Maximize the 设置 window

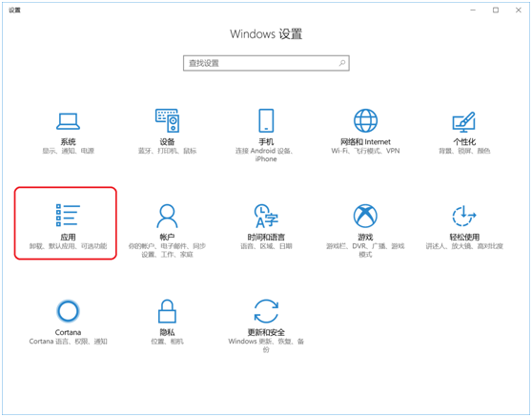tap(496, 10)
